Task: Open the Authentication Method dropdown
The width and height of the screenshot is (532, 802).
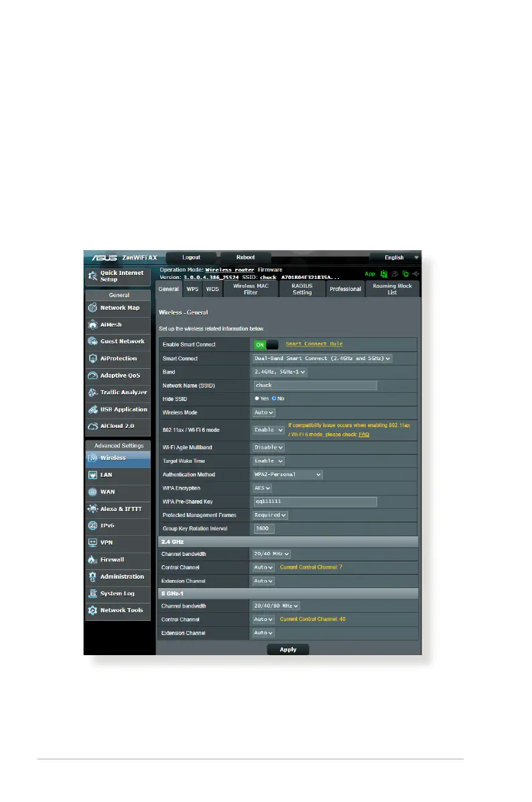Action: (x=287, y=475)
